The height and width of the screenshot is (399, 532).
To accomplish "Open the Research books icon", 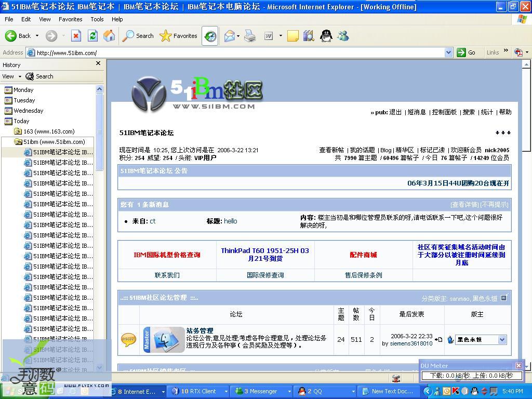I will (x=309, y=36).
